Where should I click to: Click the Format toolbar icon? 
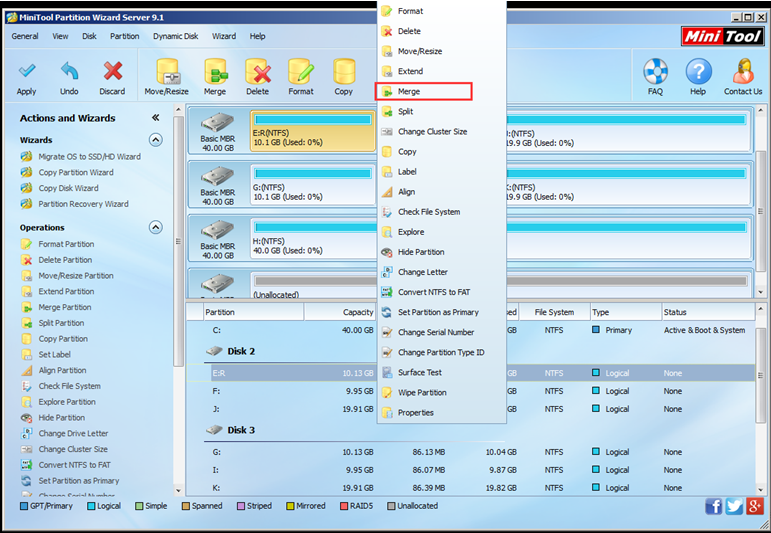301,72
